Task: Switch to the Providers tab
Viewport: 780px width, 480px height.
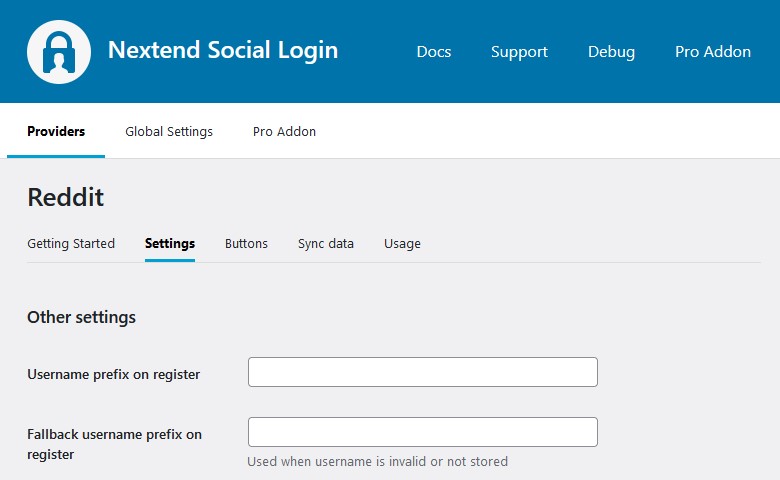Action: pos(56,131)
